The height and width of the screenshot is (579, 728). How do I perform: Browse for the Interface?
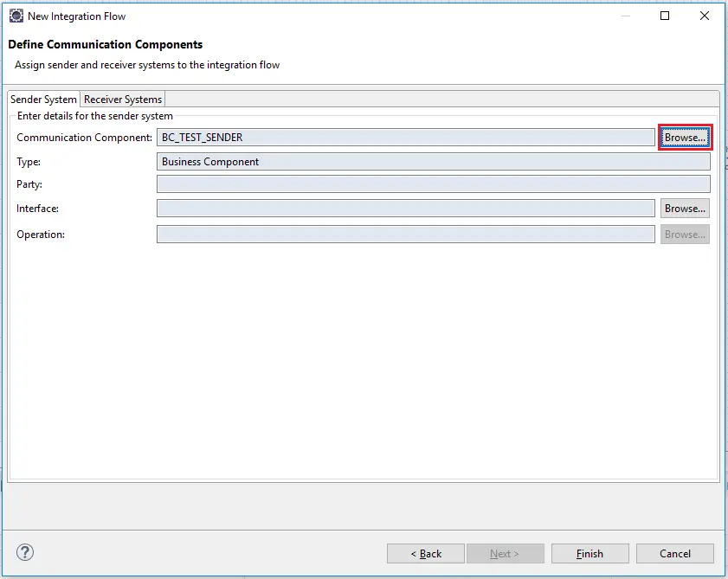pos(685,209)
